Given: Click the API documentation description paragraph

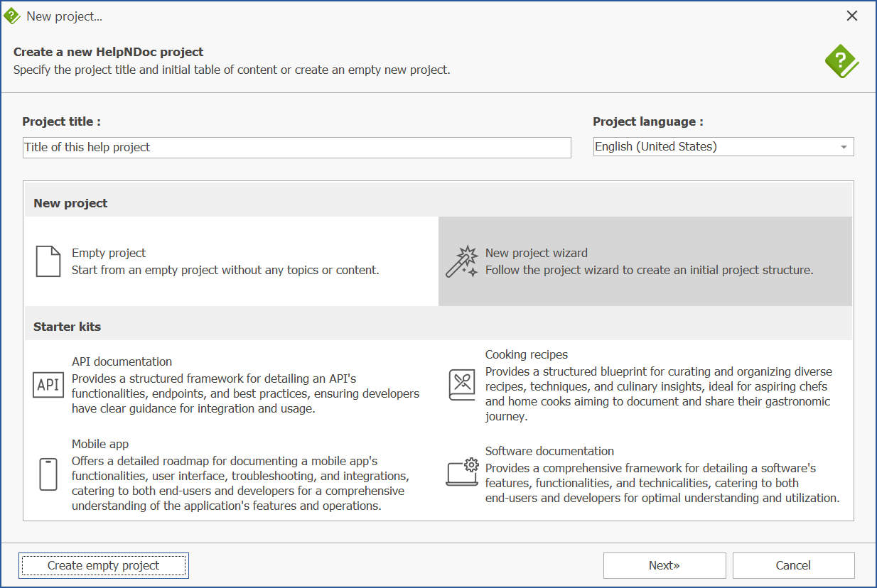Looking at the screenshot, I should point(246,393).
